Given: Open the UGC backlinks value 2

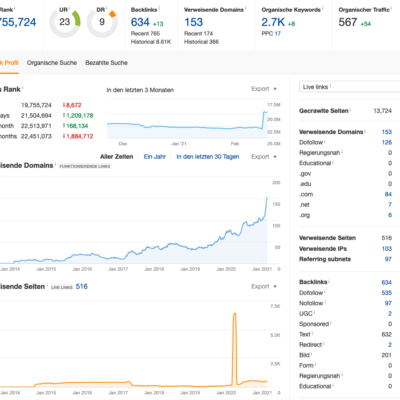Looking at the screenshot, I should pos(390,314).
